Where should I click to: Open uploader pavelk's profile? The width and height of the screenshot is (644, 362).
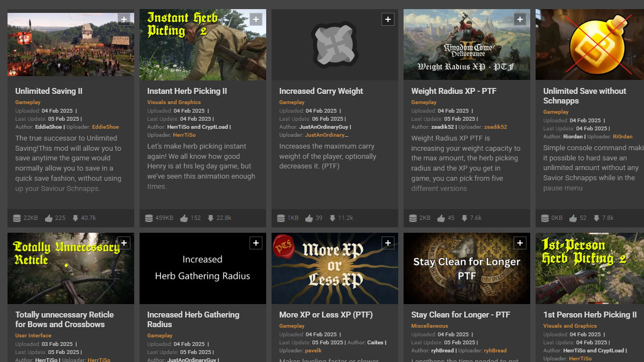tap(313, 350)
